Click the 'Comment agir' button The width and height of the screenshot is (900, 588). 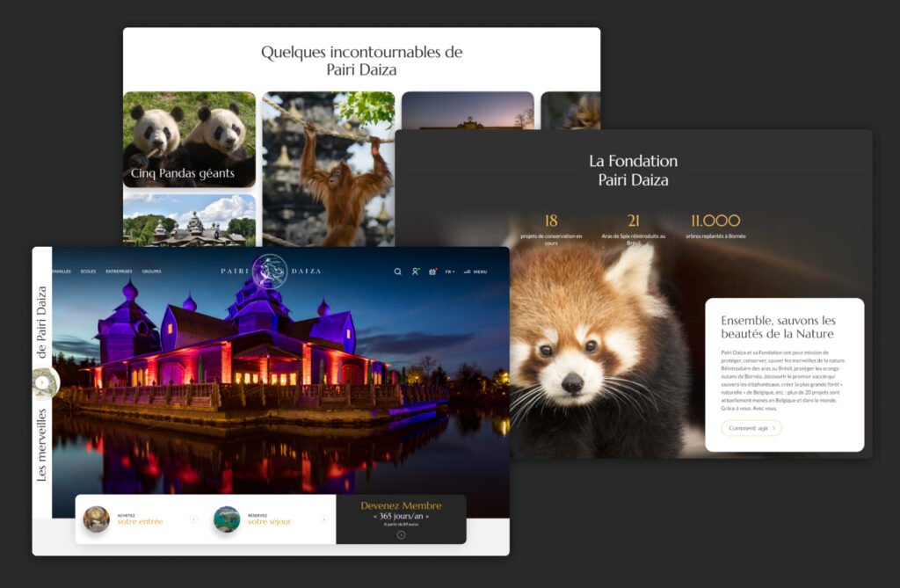[751, 428]
